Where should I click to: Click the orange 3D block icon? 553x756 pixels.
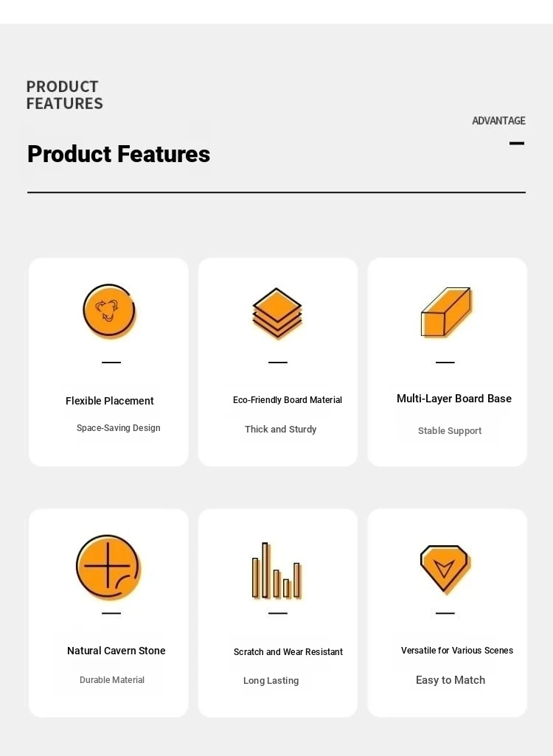tap(446, 312)
